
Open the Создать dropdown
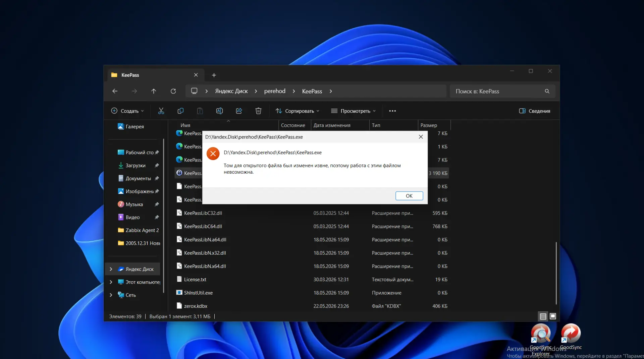[x=127, y=111]
